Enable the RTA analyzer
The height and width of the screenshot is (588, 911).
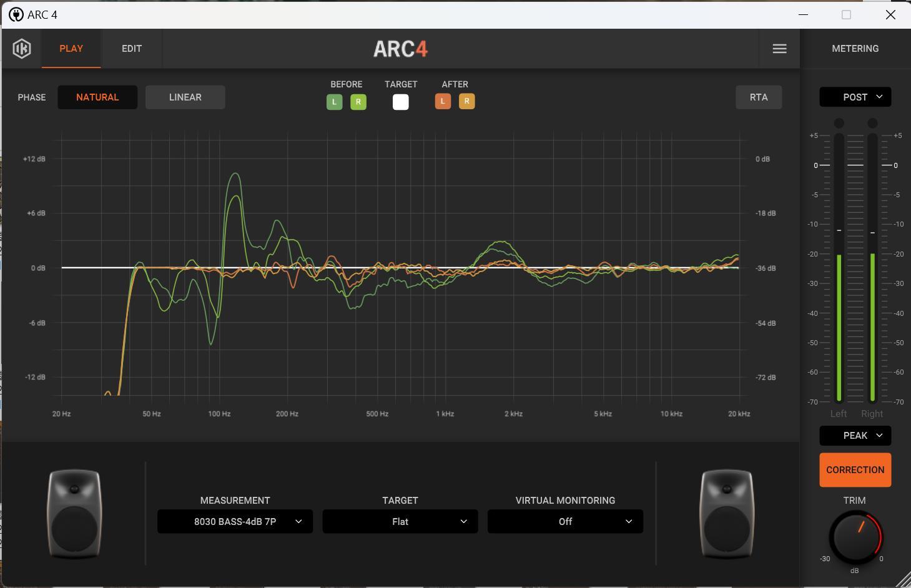(x=759, y=97)
